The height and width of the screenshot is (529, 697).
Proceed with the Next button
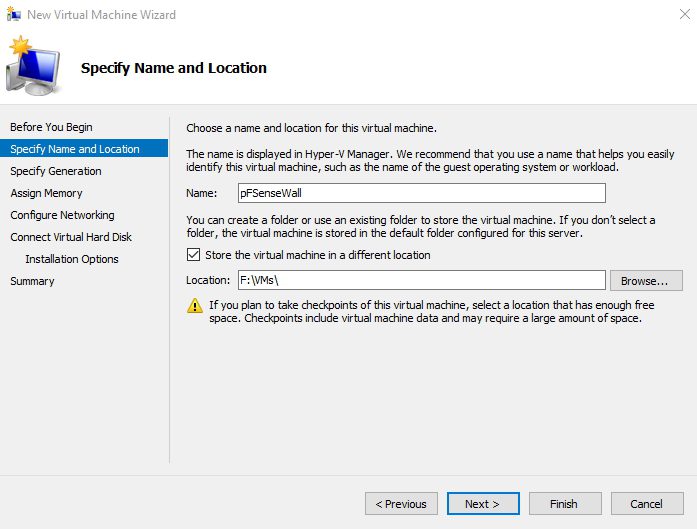coord(483,504)
